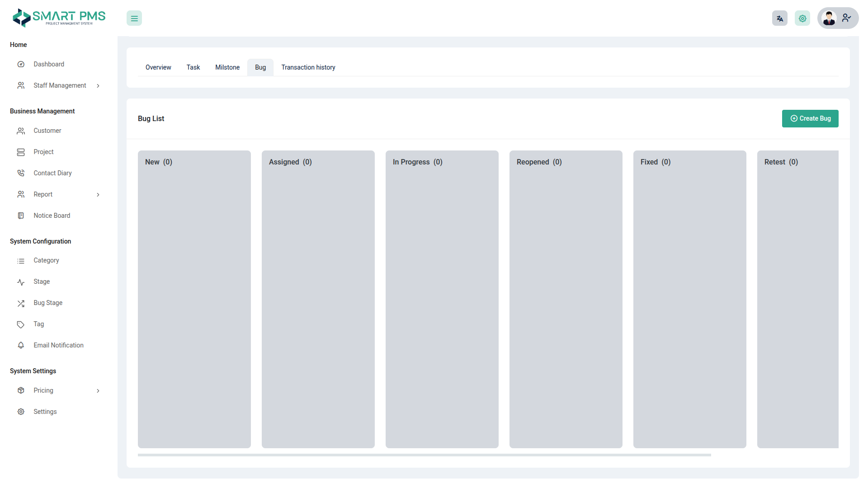
Task: Expand the Report submenu chevron
Action: 98,195
